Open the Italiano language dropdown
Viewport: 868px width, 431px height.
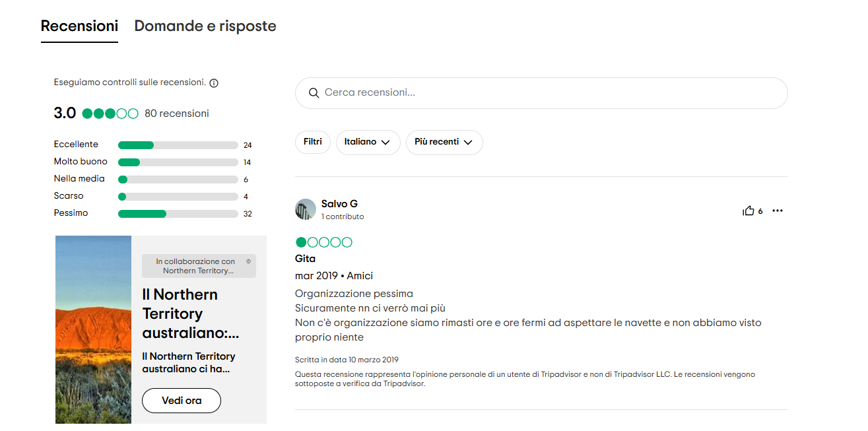[x=368, y=142]
